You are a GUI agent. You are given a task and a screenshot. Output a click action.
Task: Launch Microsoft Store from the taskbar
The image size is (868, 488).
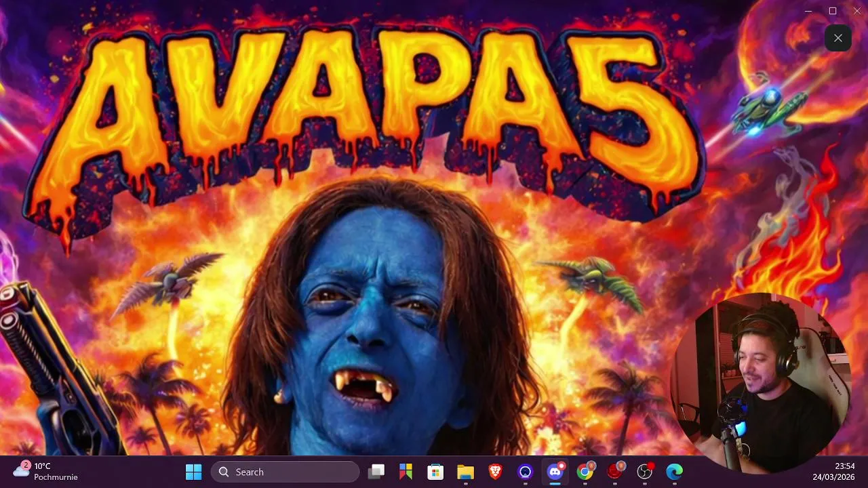(435, 472)
